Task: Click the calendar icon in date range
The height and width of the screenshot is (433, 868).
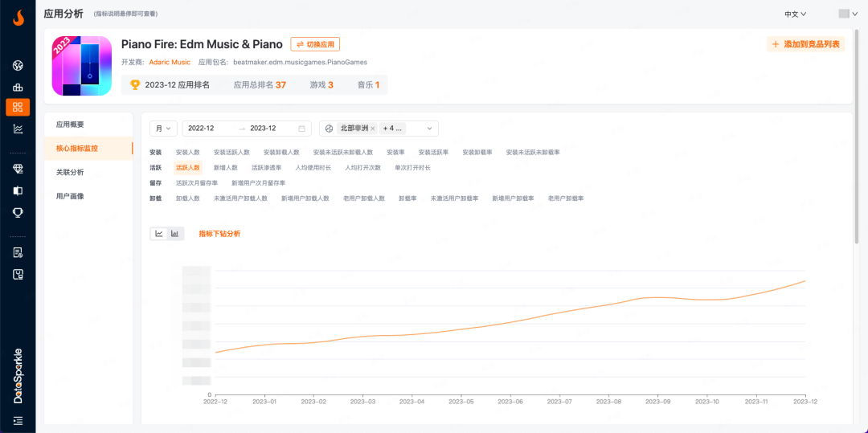Action: [x=301, y=129]
